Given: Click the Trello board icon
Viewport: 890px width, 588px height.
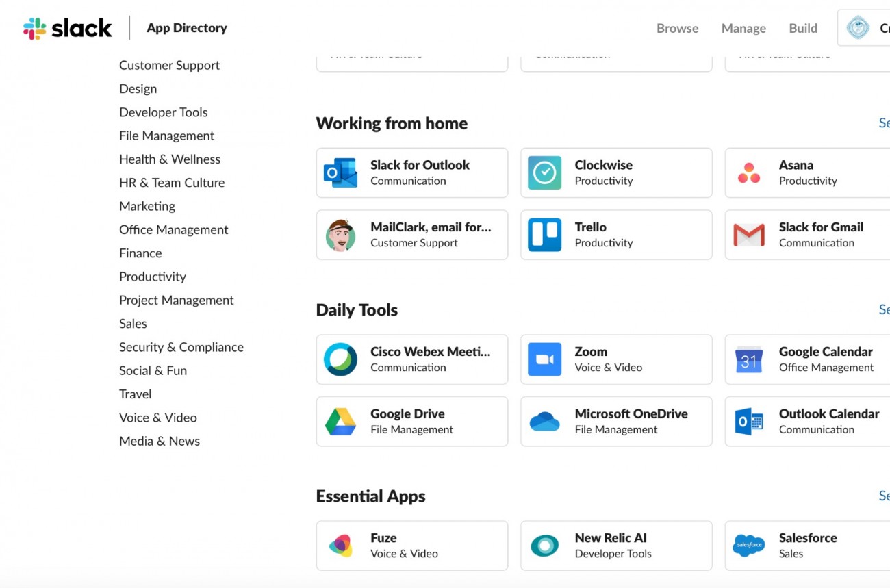Looking at the screenshot, I should coord(544,235).
